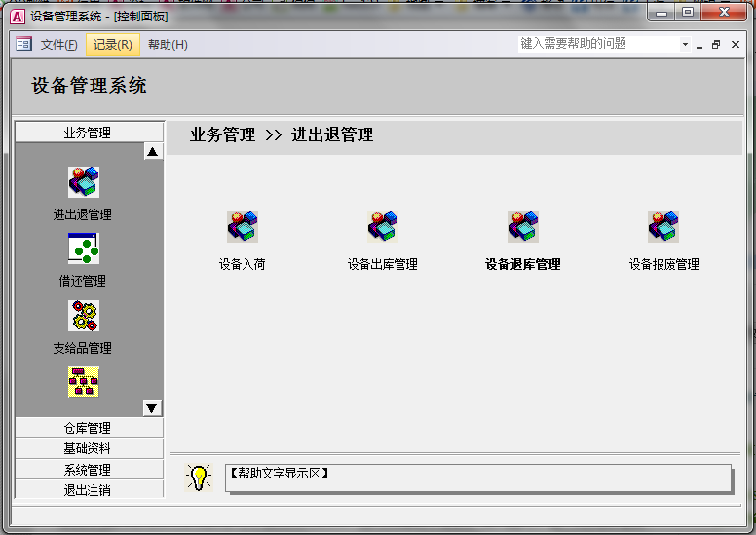Select the 业务管理 section header
Image resolution: width=756 pixels, height=535 pixels.
tap(90, 133)
